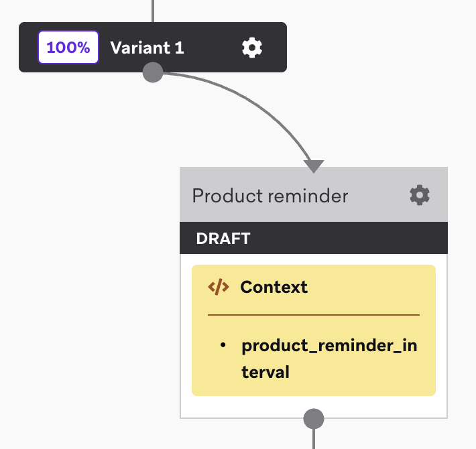The image size is (476, 449).
Task: Click the incoming line above Variant 1
Action: pos(153,11)
